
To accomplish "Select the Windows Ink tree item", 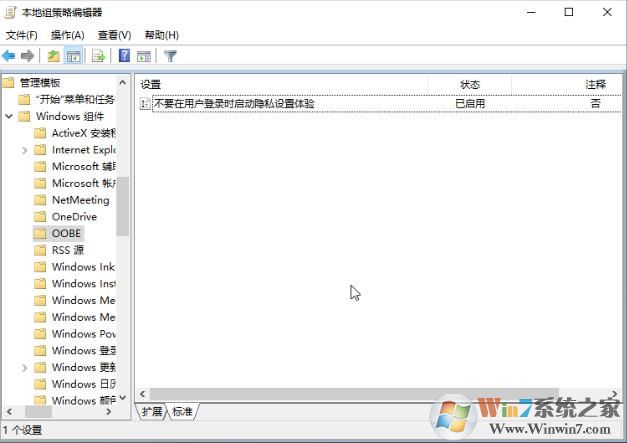I will tap(83, 267).
